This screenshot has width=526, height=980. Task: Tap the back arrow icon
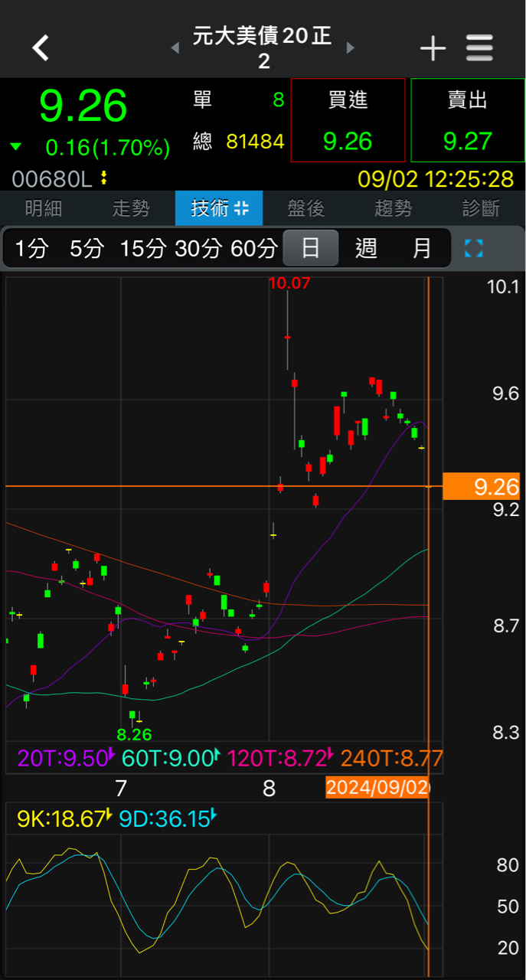point(41,47)
